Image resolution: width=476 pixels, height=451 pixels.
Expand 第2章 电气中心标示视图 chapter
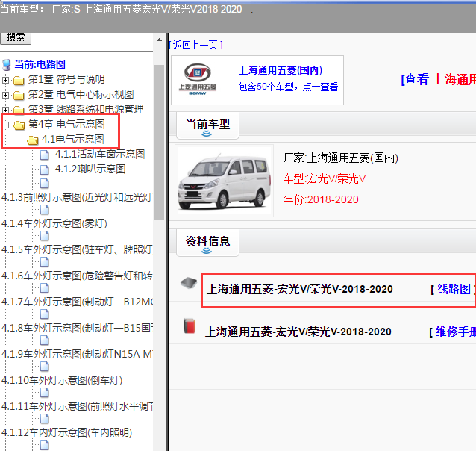[5, 95]
